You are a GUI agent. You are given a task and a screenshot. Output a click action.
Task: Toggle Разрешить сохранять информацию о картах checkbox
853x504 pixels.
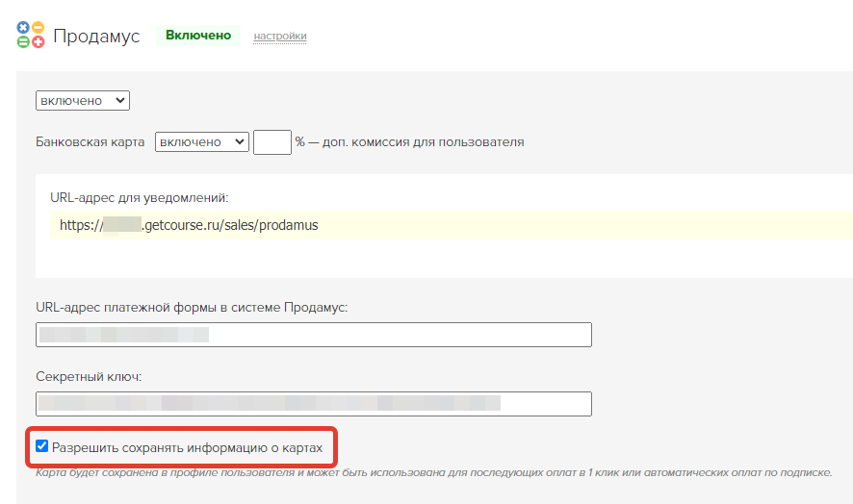point(42,446)
